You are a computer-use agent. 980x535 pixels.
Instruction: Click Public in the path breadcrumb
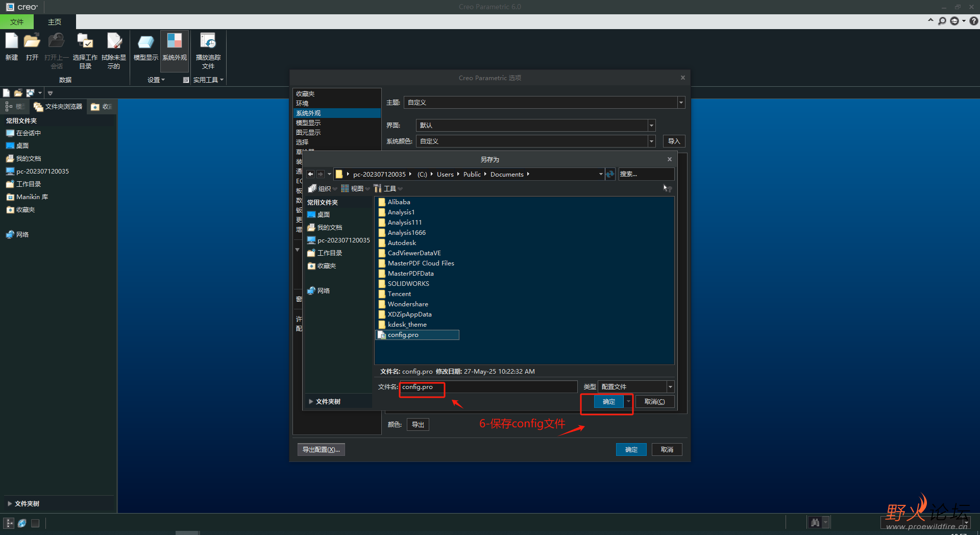(472, 175)
